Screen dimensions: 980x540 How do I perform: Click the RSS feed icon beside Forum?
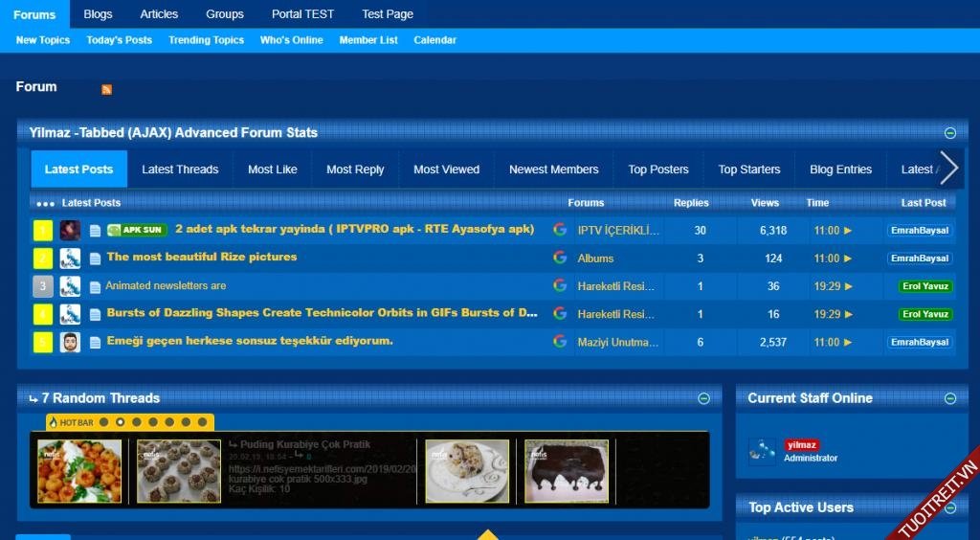pyautogui.click(x=106, y=89)
